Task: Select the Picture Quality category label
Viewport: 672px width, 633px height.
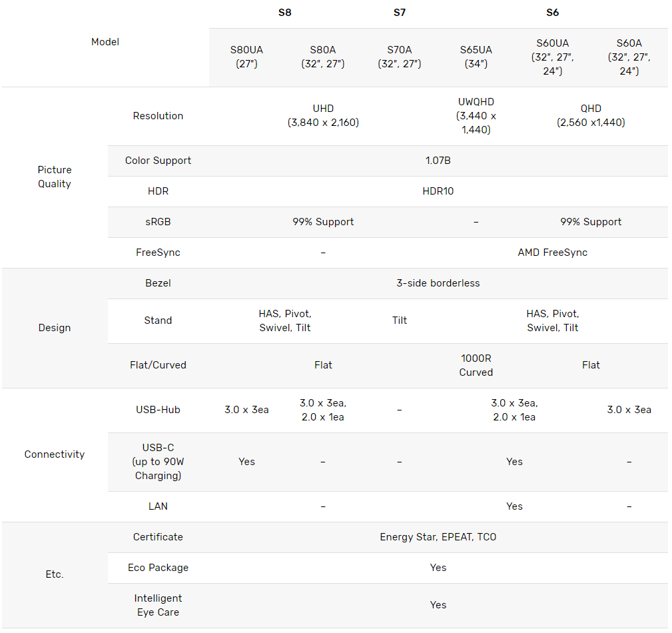Action: coord(55,177)
